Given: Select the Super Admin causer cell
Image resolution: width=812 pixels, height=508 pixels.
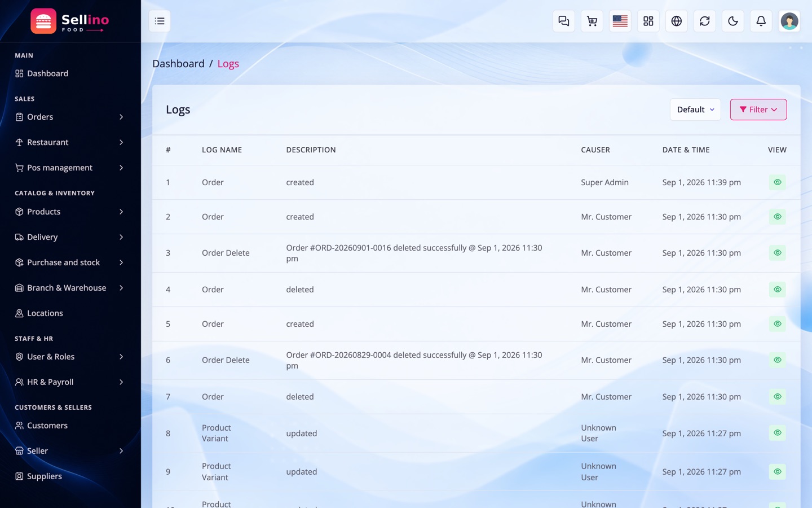Looking at the screenshot, I should coord(604,182).
